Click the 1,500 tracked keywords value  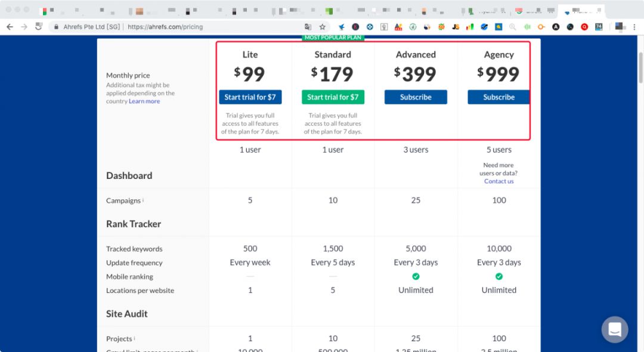coord(333,249)
